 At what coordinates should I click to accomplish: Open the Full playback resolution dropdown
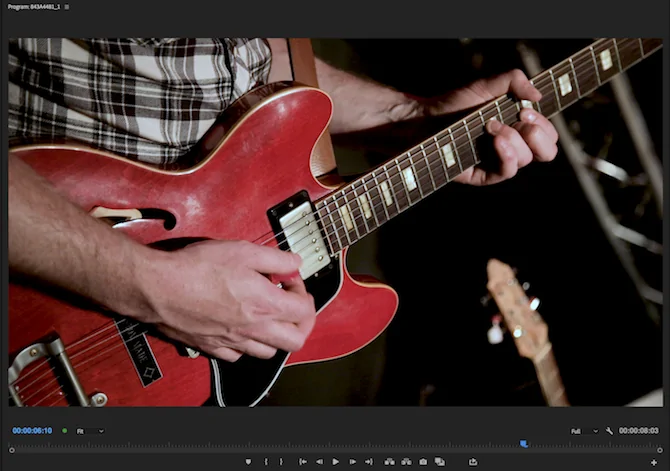[584, 431]
